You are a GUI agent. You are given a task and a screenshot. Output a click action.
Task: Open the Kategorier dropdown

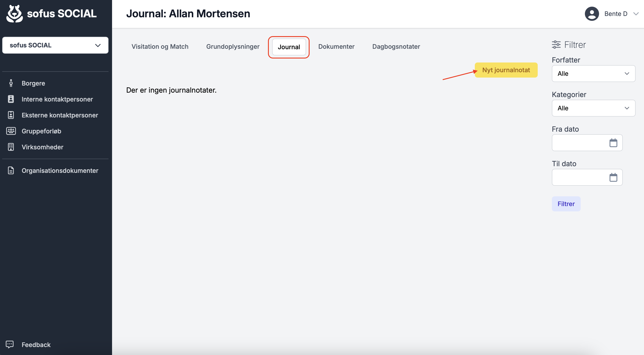click(594, 108)
